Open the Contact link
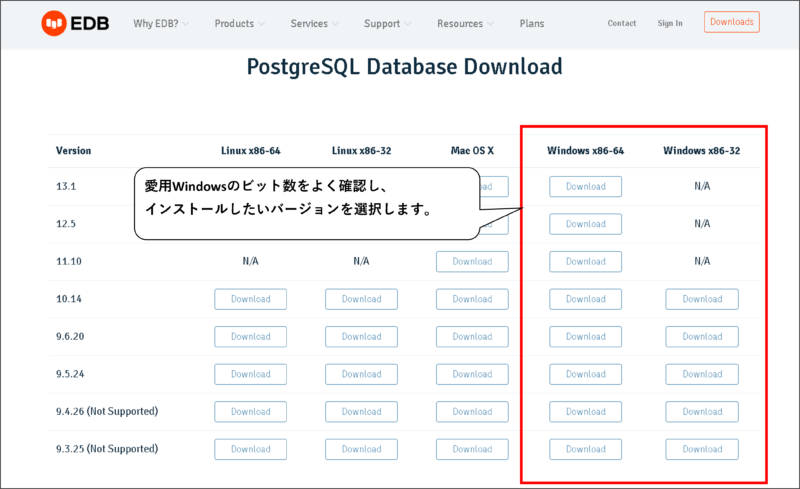Screen dimensions: 800x489 pos(621,23)
